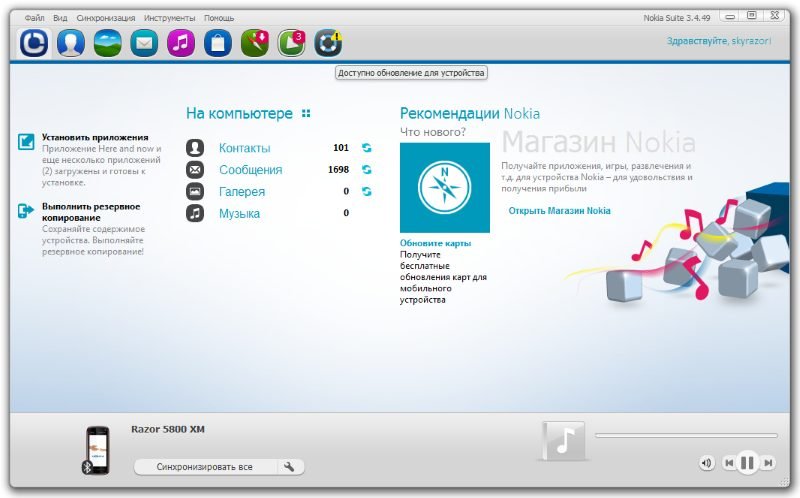
Task: Open the Messages envelope icon in toolbar
Action: [144, 43]
